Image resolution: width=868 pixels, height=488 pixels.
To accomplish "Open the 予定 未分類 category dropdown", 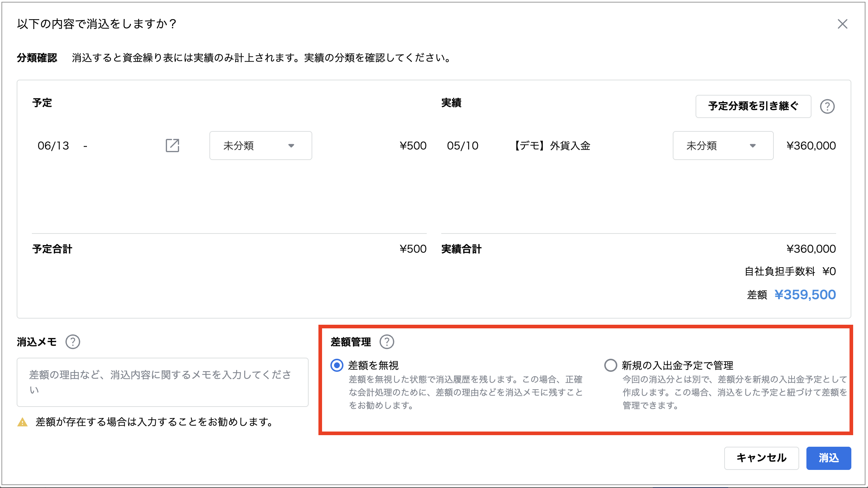I will tap(261, 146).
